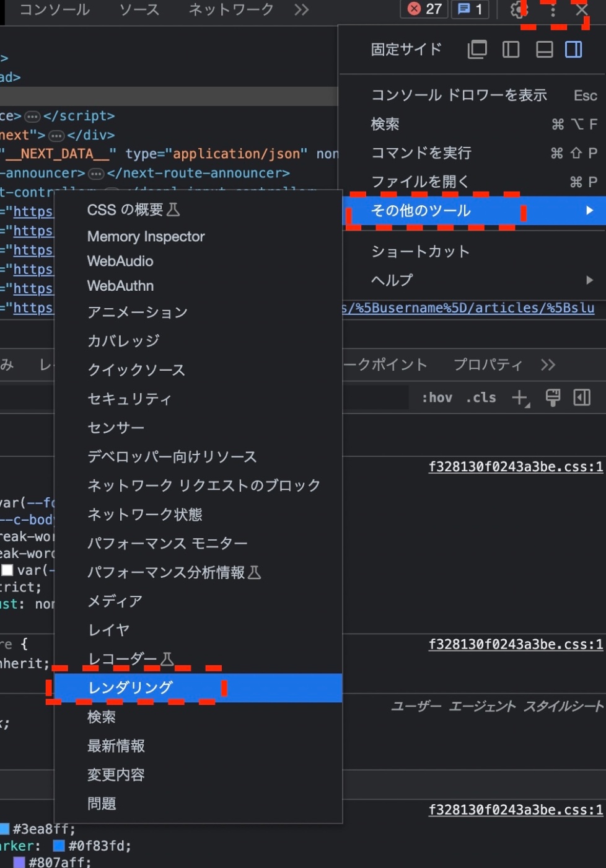Screen dimensions: 606x868
Task: Dock DevTools to the left side
Action: pyautogui.click(x=511, y=49)
